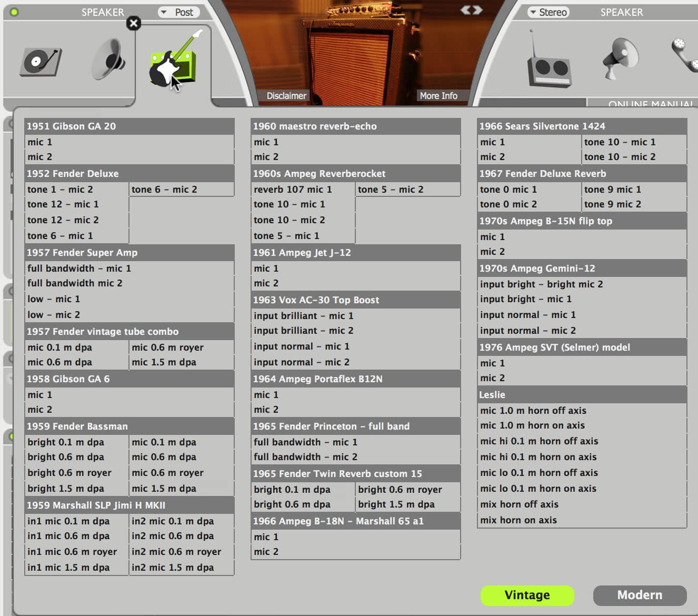Image resolution: width=698 pixels, height=616 pixels.
Task: Select mic 2 under 1961 Ampeg Jet J-12
Action: (355, 283)
